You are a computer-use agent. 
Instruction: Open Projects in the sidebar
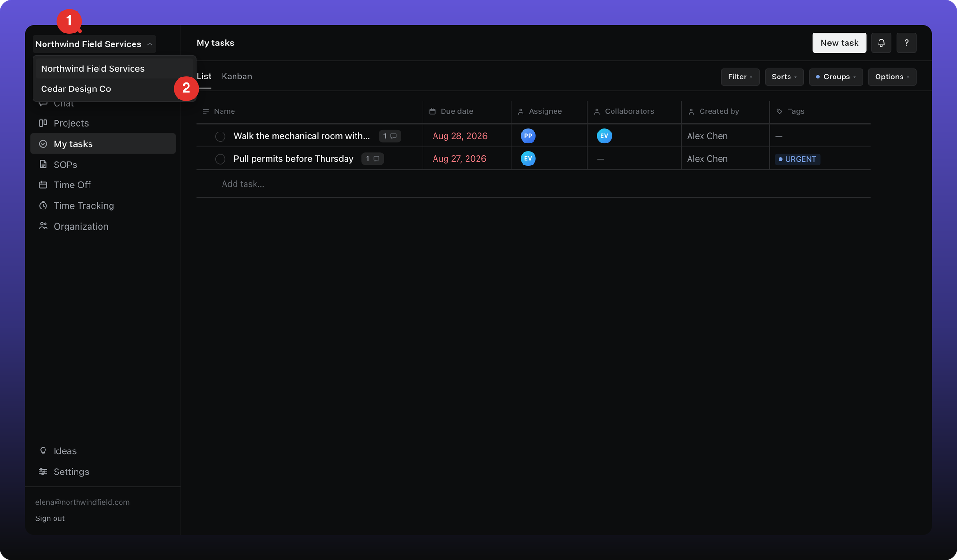pos(103,123)
